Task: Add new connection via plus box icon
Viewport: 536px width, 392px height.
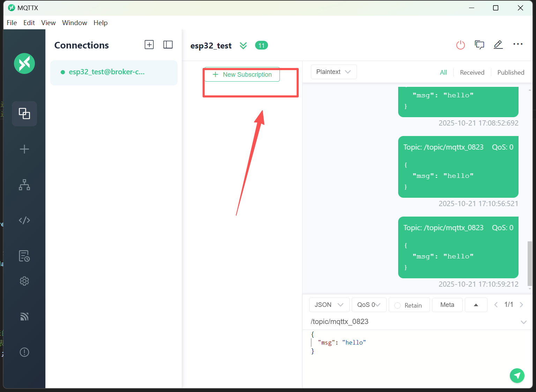Action: [149, 45]
